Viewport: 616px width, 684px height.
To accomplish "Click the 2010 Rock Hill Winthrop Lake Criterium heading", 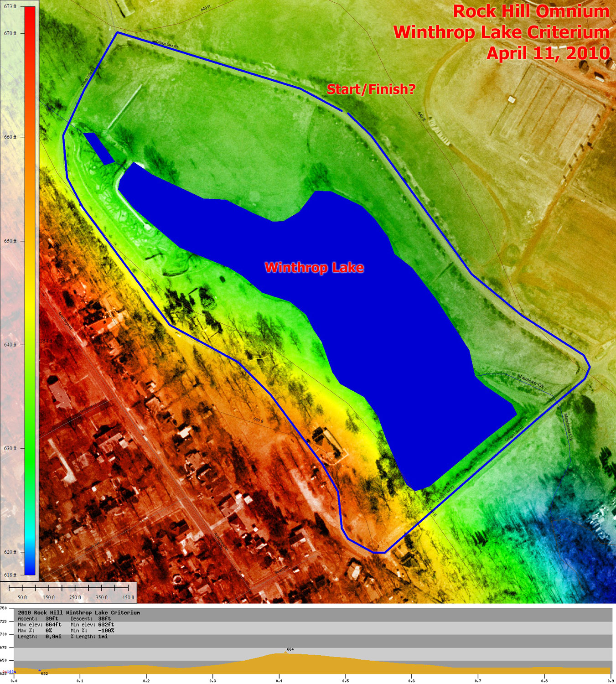I will 79,612.
